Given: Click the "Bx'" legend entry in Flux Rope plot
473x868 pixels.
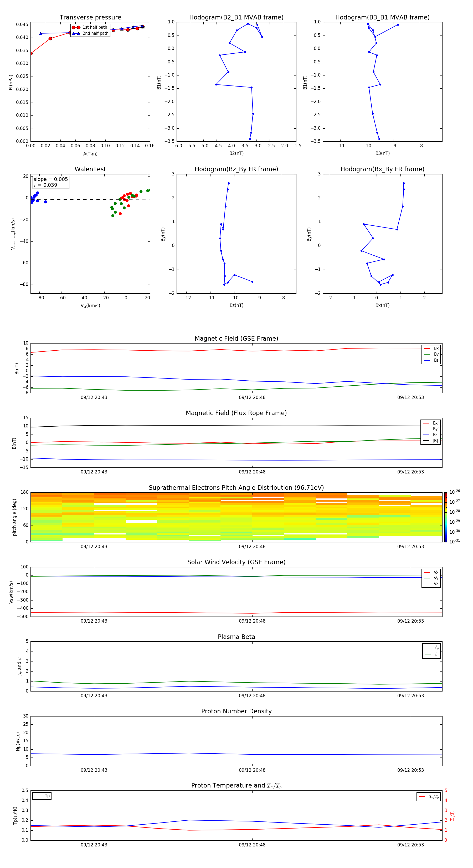Looking at the screenshot, I should [x=431, y=423].
